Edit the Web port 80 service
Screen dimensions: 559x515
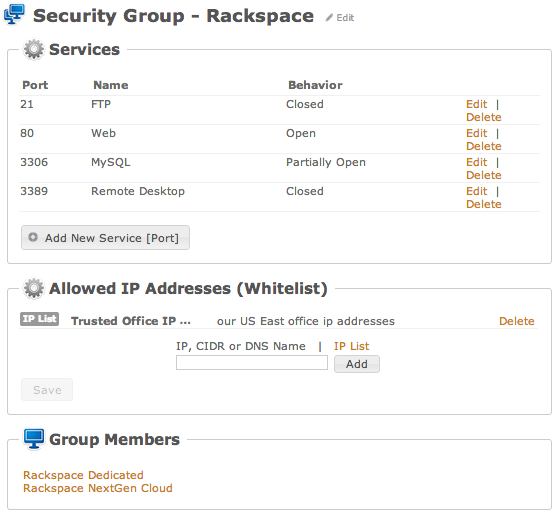click(476, 133)
